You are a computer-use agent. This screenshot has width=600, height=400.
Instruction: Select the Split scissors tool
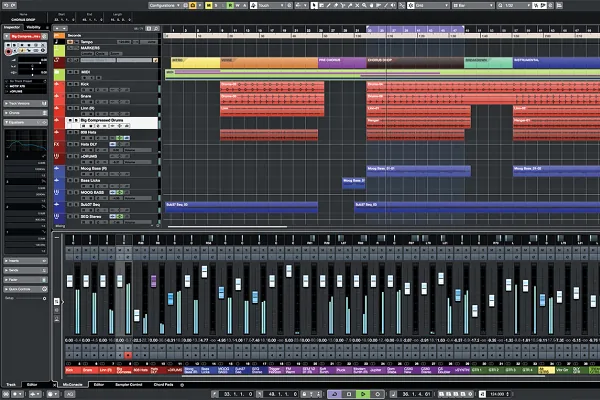point(343,5)
